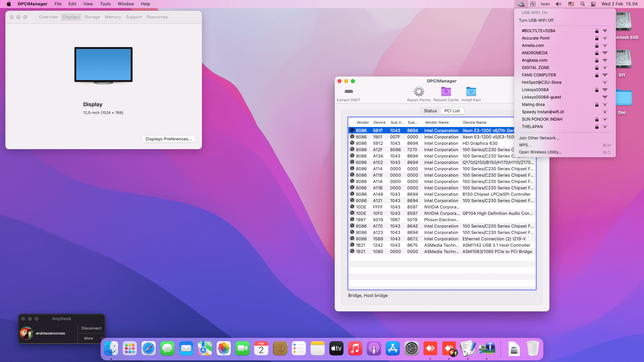Turn USB-WiFi Off

coord(536,20)
